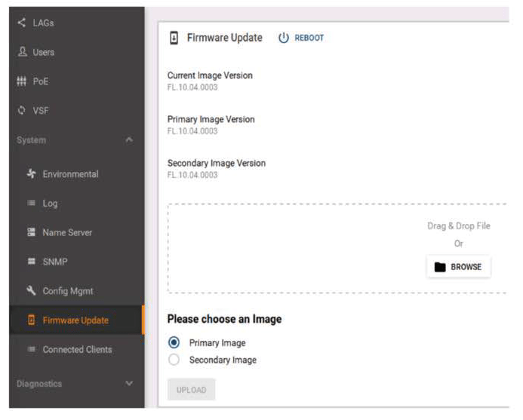This screenshot has width=523, height=420.
Task: Click the BROWSE button
Action: point(458,266)
